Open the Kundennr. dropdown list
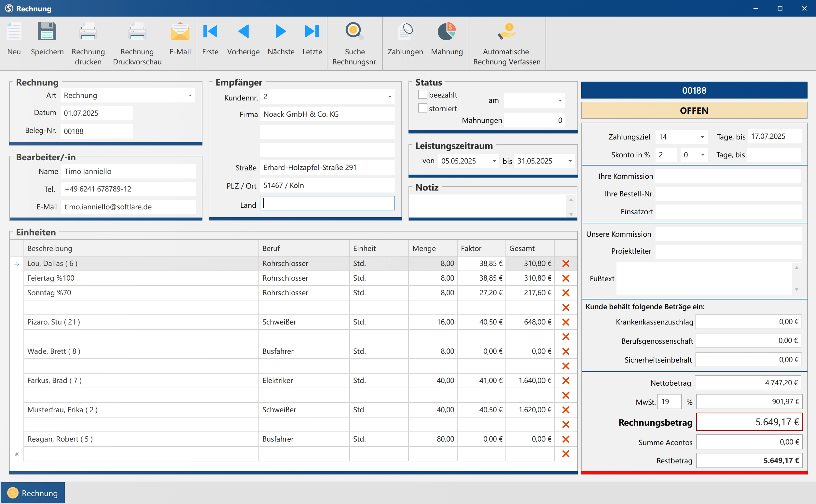This screenshot has width=816, height=504. point(389,97)
